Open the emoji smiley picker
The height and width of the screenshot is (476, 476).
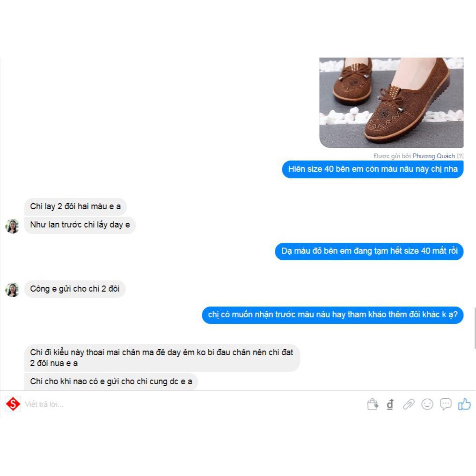click(x=427, y=404)
